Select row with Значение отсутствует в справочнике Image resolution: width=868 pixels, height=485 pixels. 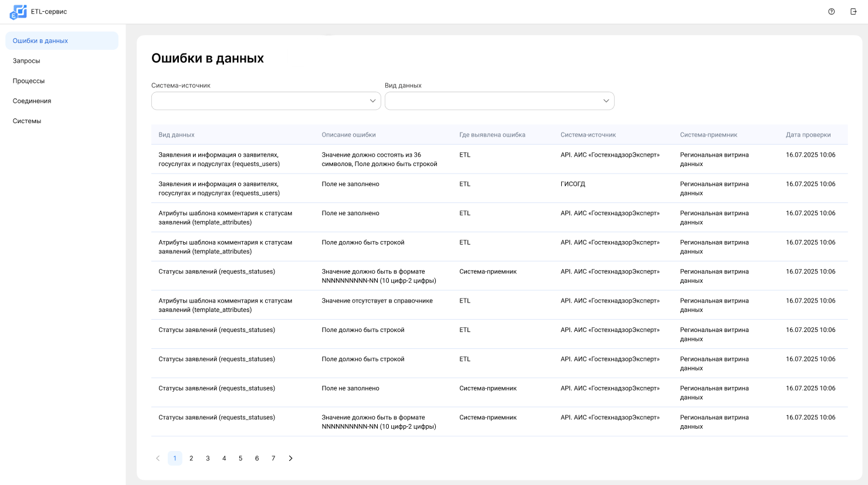point(377,301)
